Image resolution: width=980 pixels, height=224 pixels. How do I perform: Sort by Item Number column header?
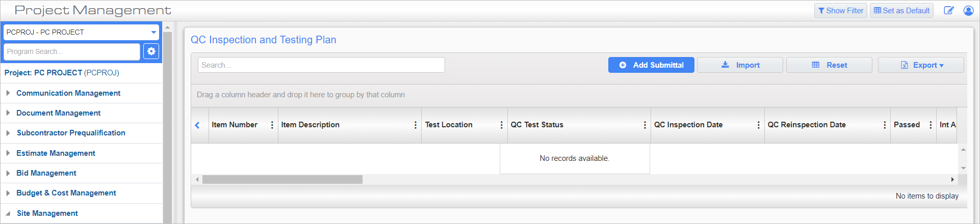coord(235,125)
